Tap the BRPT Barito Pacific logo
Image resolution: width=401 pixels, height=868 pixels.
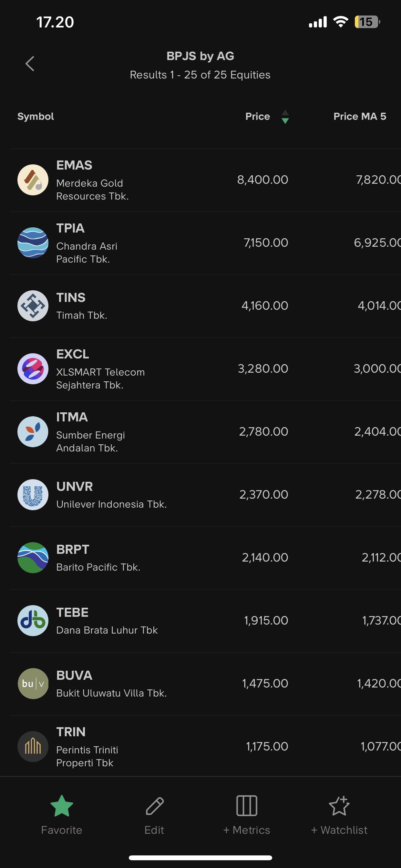pos(33,558)
